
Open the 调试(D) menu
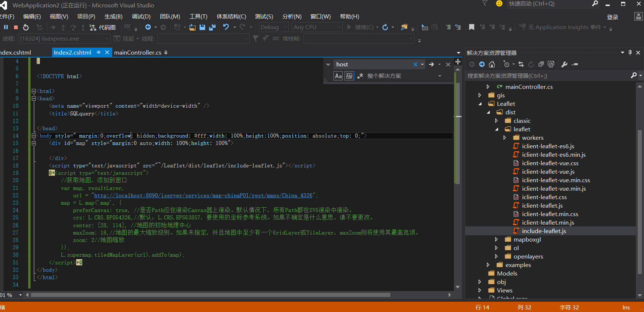tap(141, 17)
